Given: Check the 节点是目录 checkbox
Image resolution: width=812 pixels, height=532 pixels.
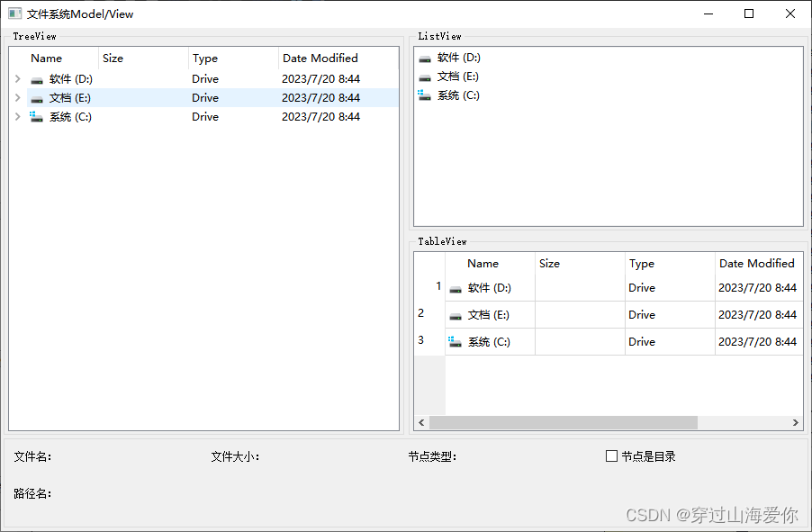Looking at the screenshot, I should (x=611, y=456).
